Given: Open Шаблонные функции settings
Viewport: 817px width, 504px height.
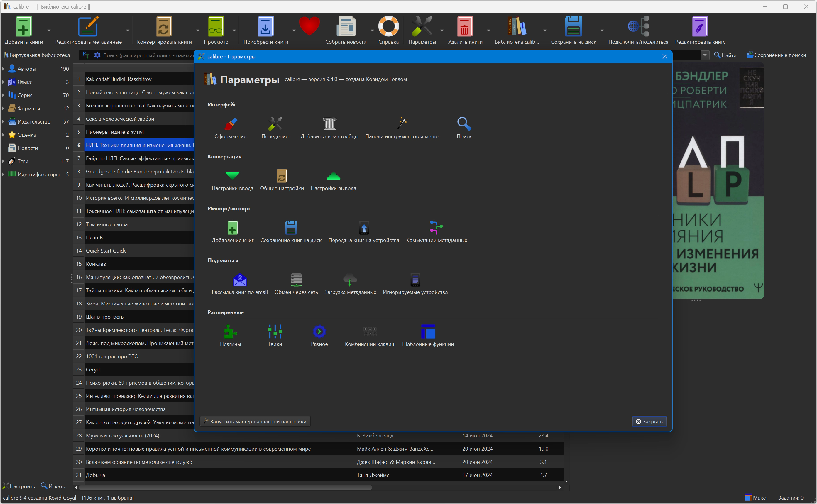Looking at the screenshot, I should click(428, 335).
